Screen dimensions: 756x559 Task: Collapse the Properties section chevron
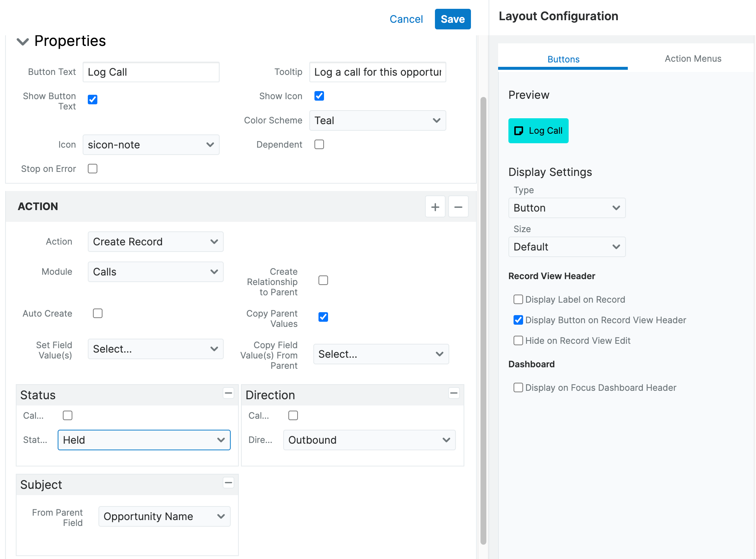coord(23,42)
